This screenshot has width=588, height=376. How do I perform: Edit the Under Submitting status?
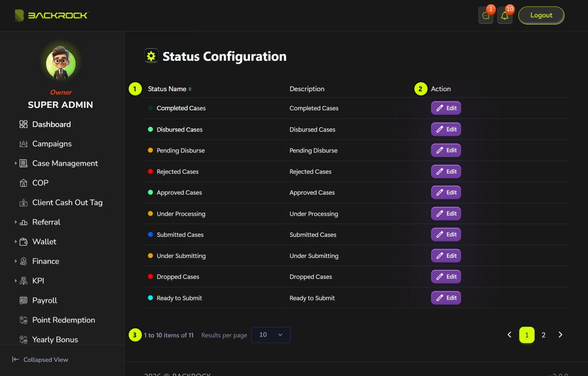pos(446,256)
